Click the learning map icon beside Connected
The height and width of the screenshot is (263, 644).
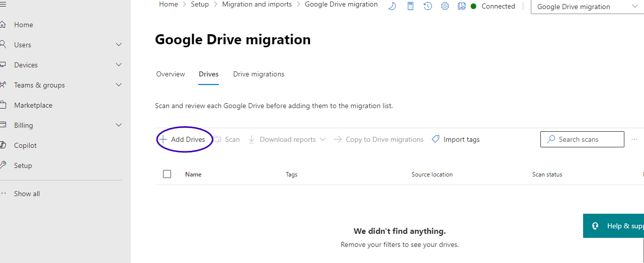(462, 6)
